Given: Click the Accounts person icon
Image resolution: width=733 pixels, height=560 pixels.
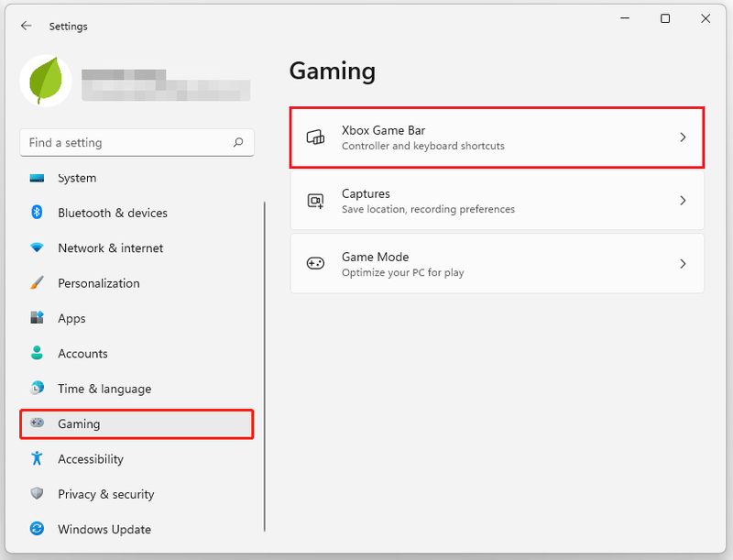Looking at the screenshot, I should pos(37,353).
